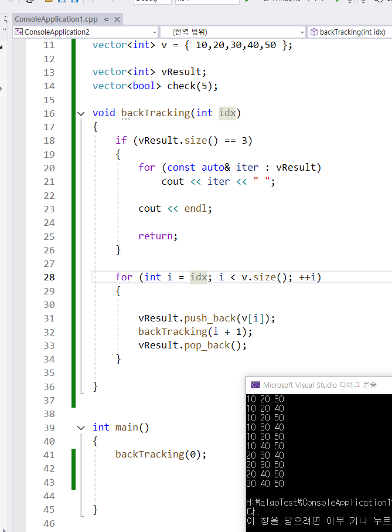The height and width of the screenshot is (532, 392).
Task: Collapse the backTracking function at line 16
Action: pos(81,114)
